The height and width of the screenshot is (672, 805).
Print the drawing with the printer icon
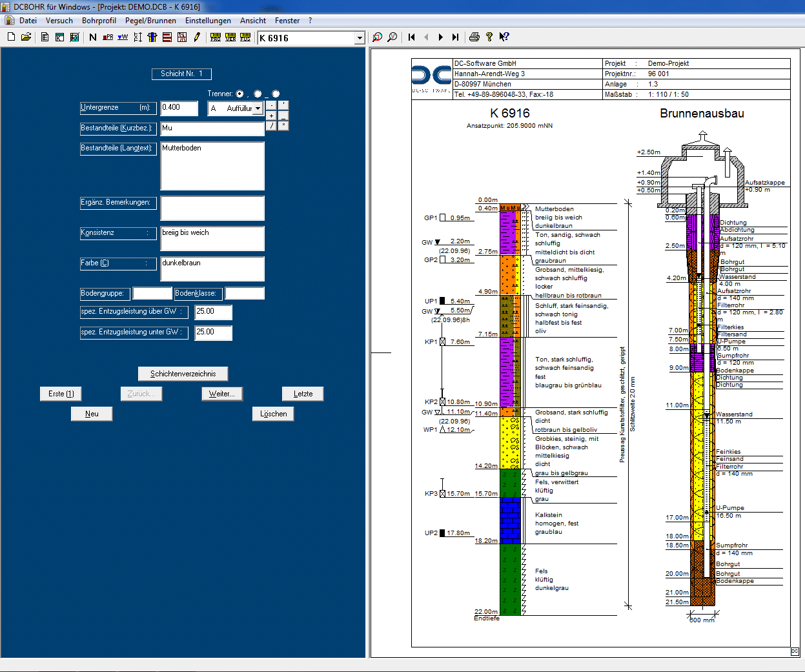tap(474, 37)
